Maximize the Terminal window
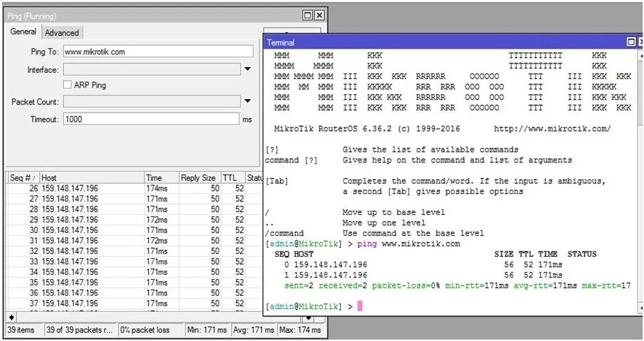This screenshot has width=644, height=341. point(631,42)
